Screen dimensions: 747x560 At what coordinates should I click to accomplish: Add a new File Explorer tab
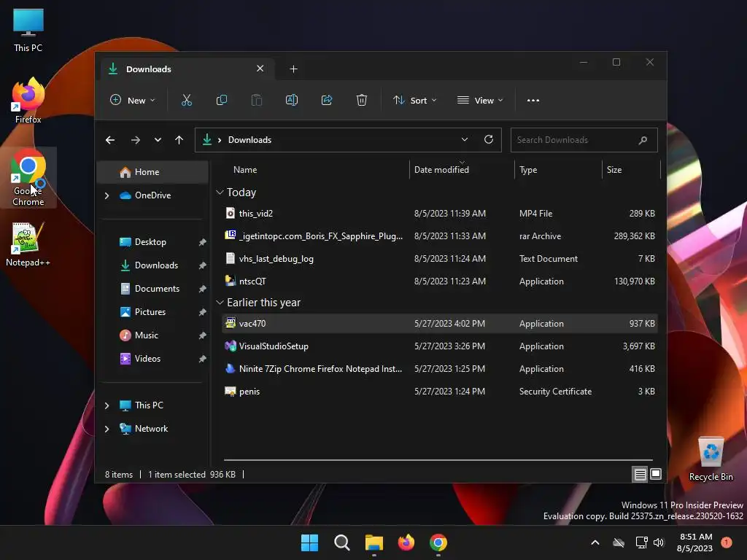293,69
